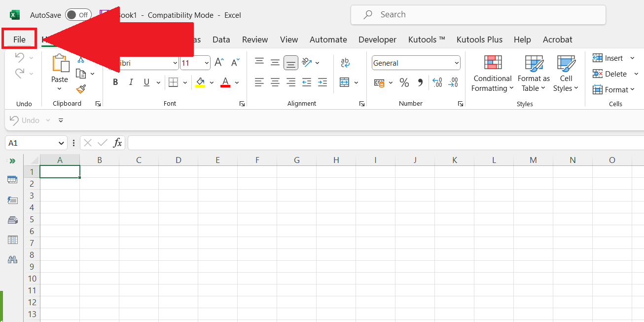Click the Wrap Text icon
644x322 pixels.
pyautogui.click(x=345, y=63)
